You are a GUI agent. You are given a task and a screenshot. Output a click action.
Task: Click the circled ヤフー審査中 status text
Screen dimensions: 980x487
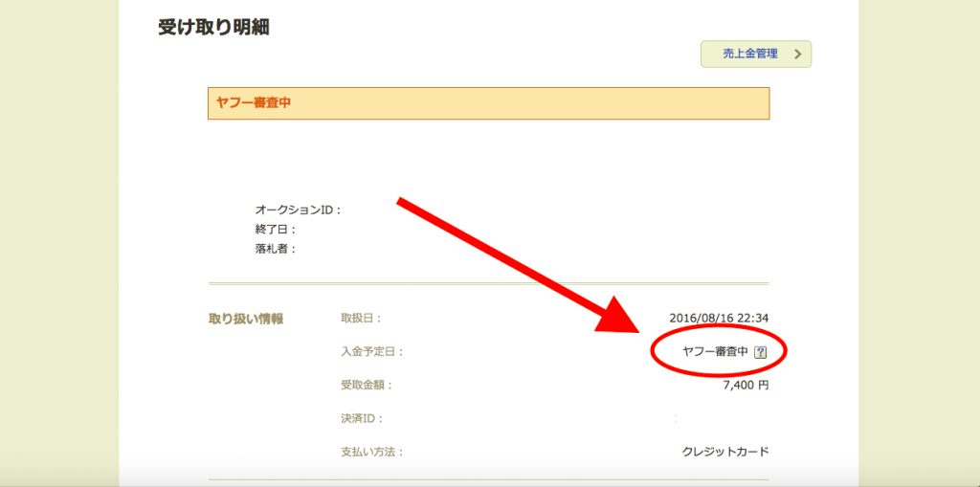click(x=714, y=352)
